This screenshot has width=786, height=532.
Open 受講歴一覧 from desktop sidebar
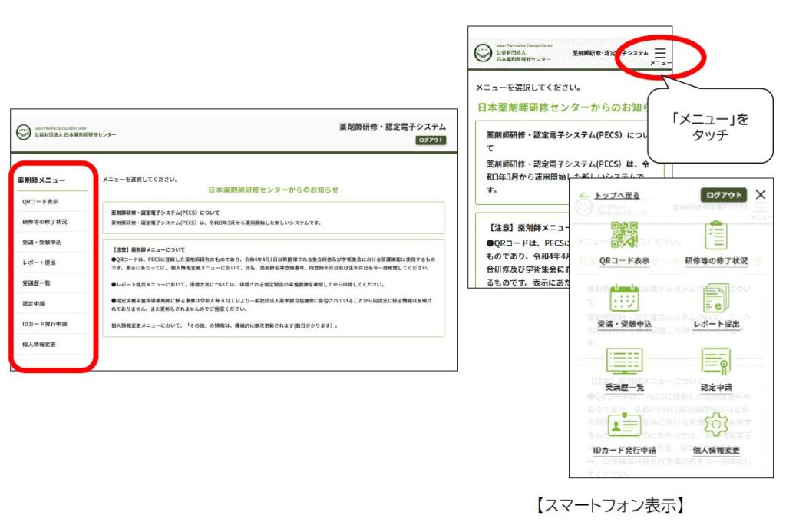(38, 283)
